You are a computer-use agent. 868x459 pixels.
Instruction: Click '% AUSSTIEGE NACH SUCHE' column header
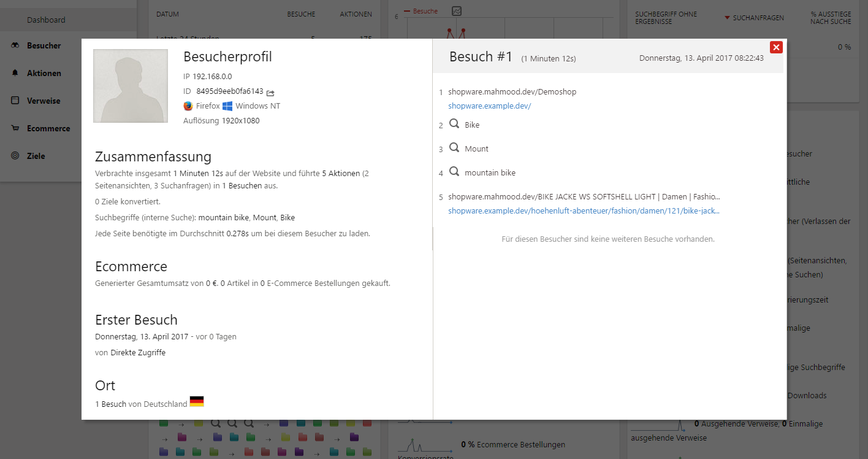point(831,18)
